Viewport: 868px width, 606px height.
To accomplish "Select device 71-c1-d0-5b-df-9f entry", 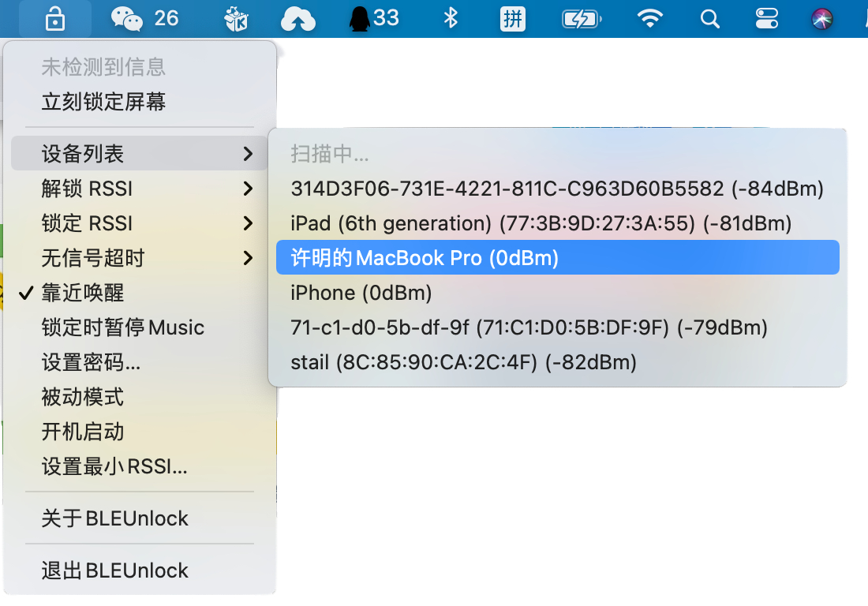I will point(557,327).
